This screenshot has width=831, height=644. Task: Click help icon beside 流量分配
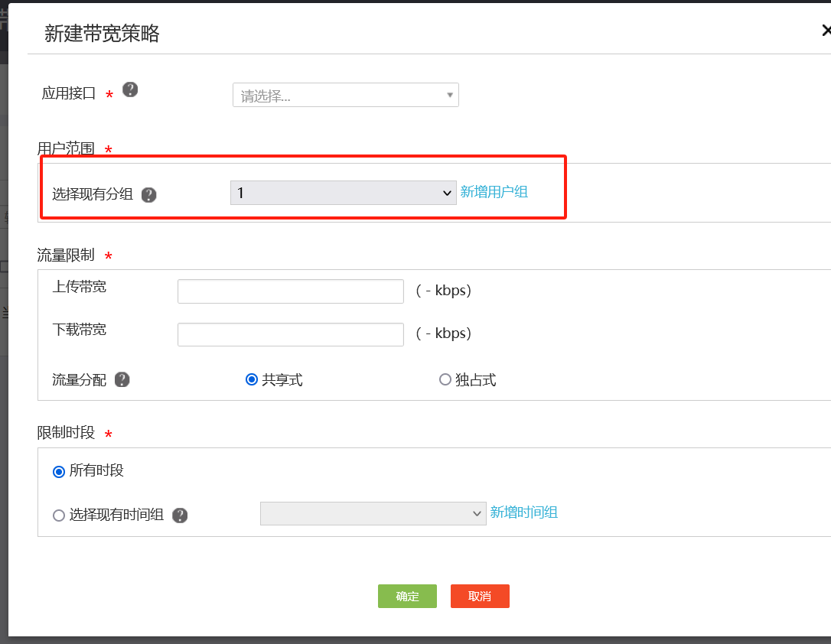coord(122,380)
